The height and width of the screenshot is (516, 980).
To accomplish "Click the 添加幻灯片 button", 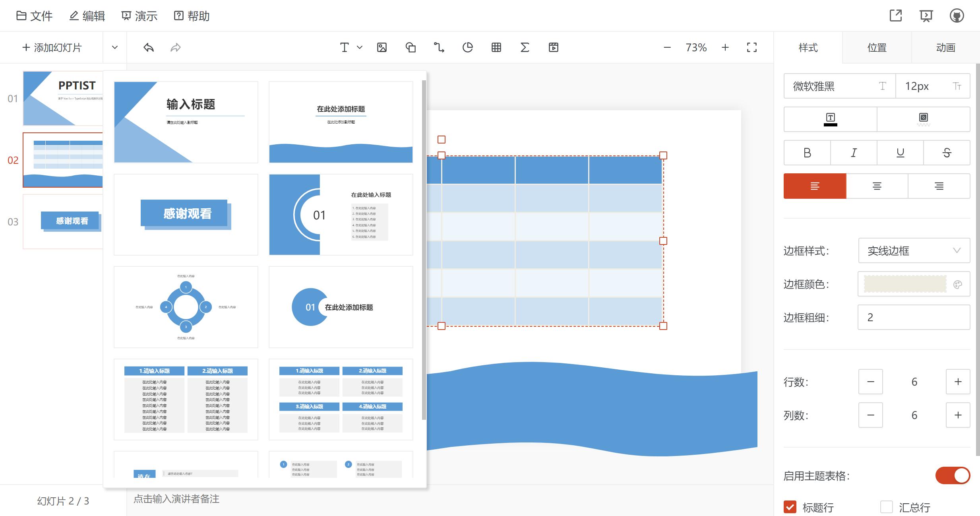I will point(52,48).
